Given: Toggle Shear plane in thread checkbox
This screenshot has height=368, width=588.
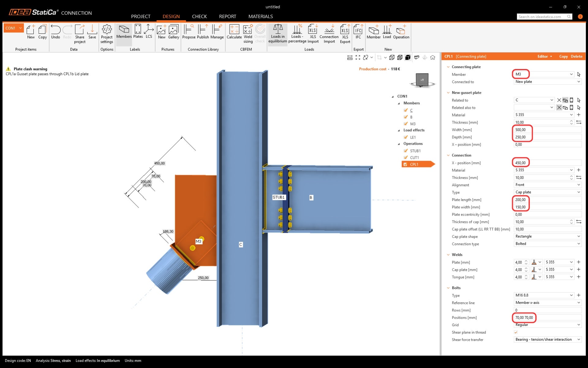Looking at the screenshot, I should [x=516, y=332].
